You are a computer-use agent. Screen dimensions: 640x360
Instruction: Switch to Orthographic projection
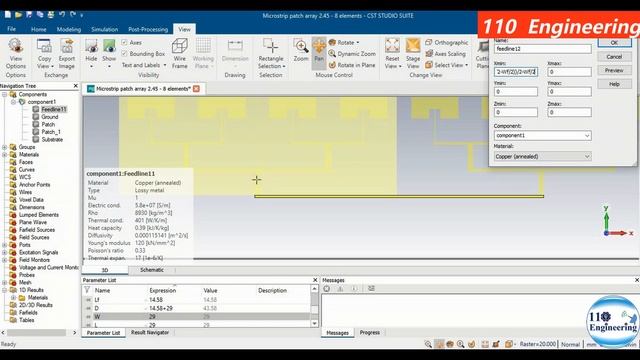point(447,42)
